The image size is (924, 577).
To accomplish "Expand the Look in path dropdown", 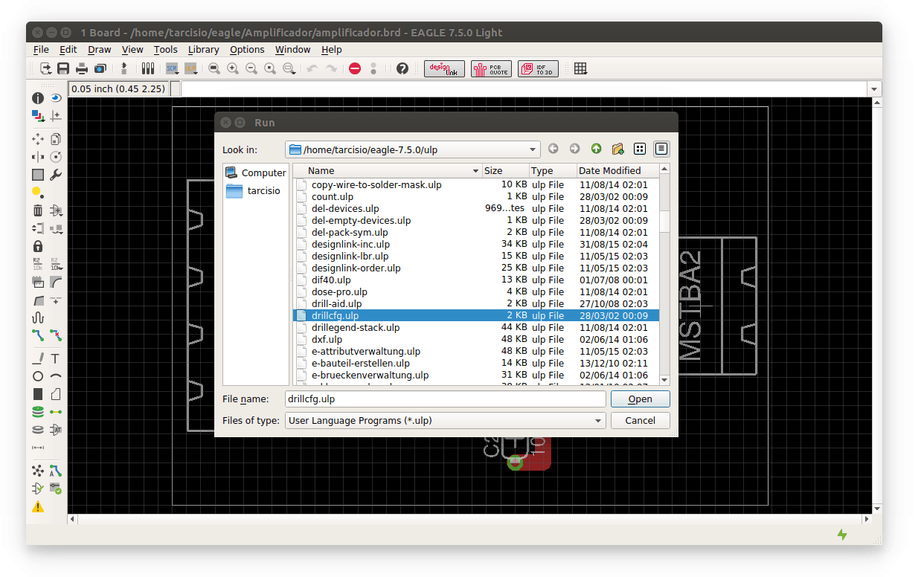I will (x=532, y=149).
